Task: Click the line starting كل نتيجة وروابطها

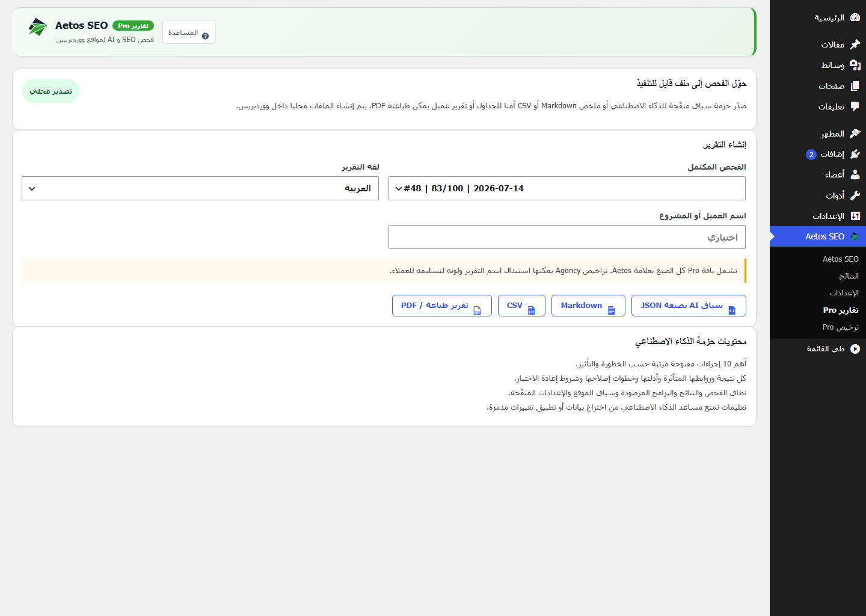Action: tap(630, 378)
